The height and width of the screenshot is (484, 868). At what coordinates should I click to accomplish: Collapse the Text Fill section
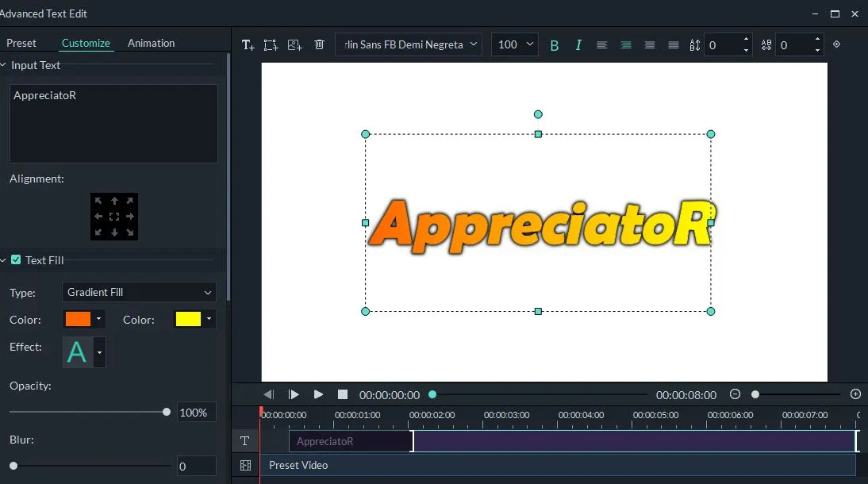(x=3, y=259)
